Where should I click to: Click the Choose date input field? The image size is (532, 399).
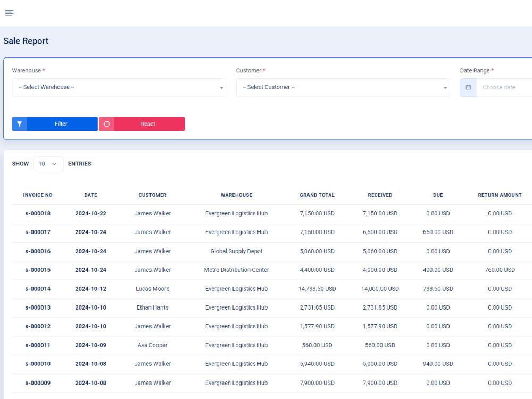click(x=504, y=88)
